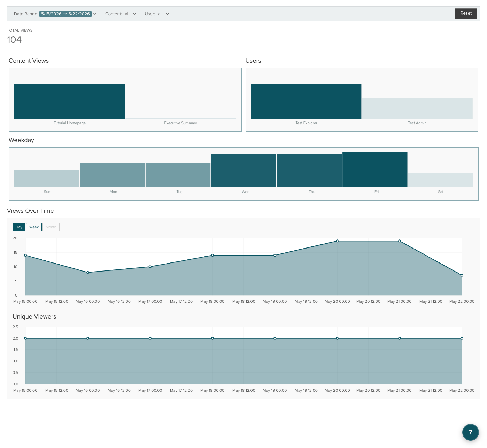This screenshot has width=487, height=448.
Task: Open the Date Range dropdown chevron
Action: (95, 14)
